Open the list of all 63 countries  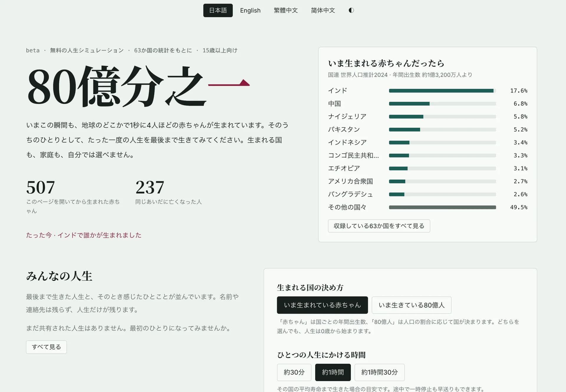(x=379, y=226)
